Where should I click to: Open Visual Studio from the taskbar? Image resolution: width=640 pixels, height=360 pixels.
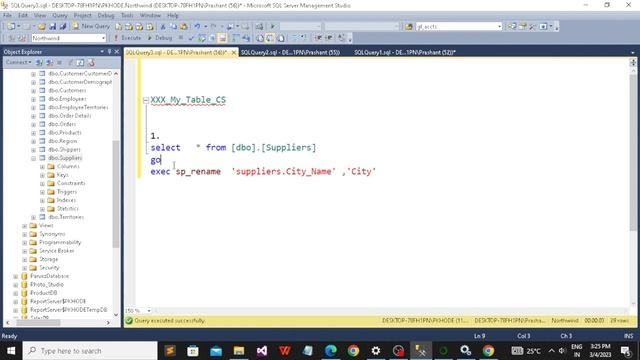262,351
